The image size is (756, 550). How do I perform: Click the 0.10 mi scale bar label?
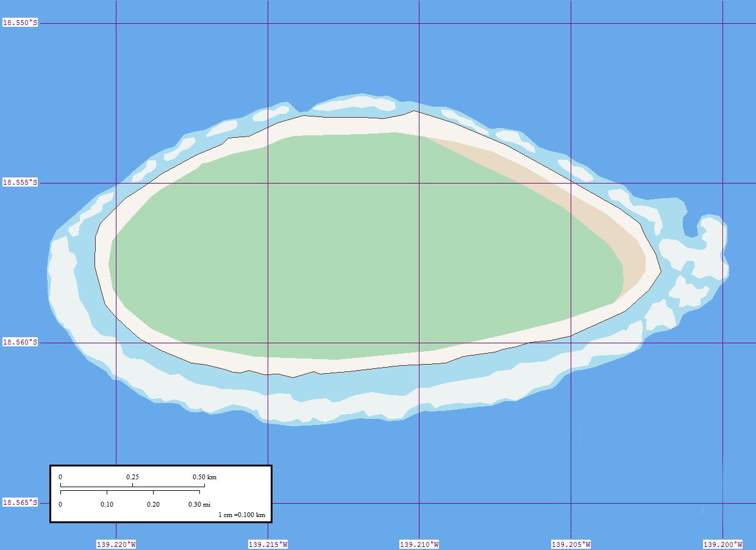(107, 504)
